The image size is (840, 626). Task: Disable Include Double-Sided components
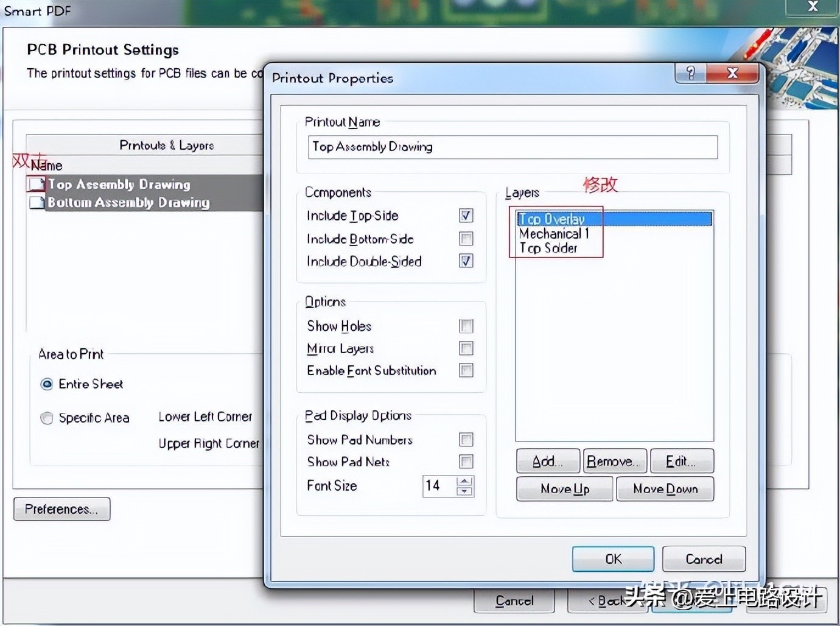[466, 261]
